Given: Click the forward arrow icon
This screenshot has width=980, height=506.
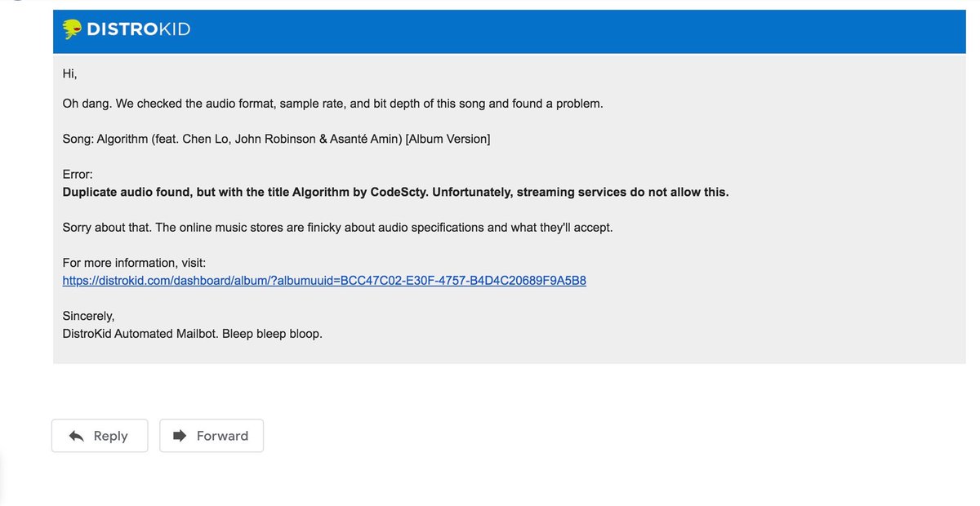Looking at the screenshot, I should coord(180,436).
